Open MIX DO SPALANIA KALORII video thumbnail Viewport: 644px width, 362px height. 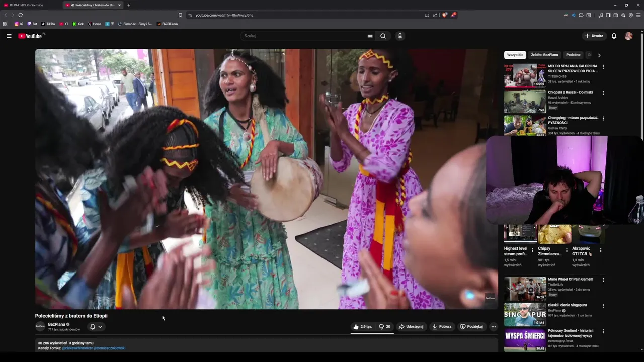(x=525, y=75)
